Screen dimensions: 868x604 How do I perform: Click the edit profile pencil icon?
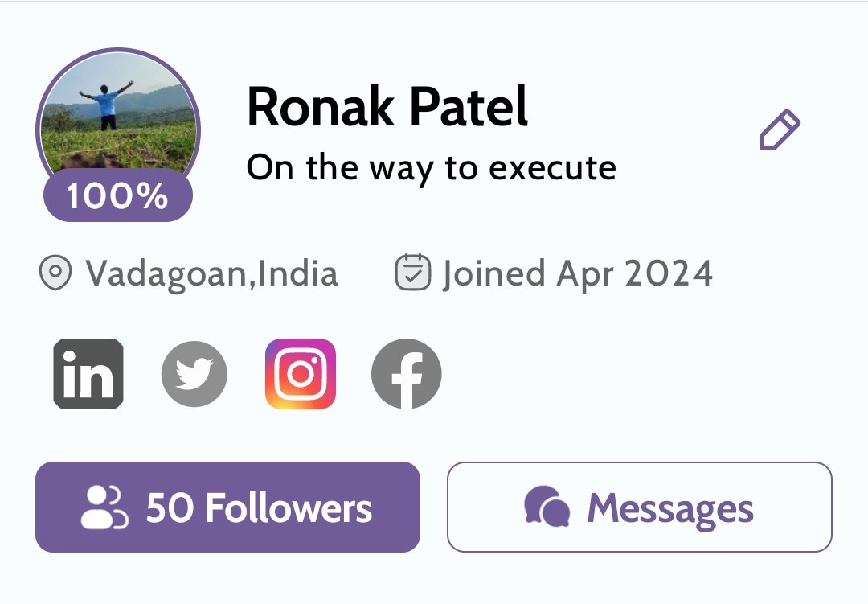[780, 131]
